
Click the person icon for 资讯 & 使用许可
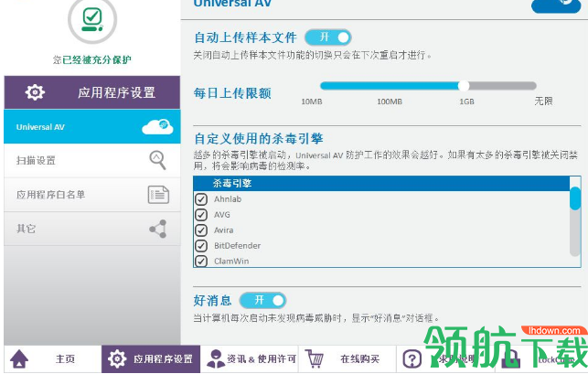[216, 358]
